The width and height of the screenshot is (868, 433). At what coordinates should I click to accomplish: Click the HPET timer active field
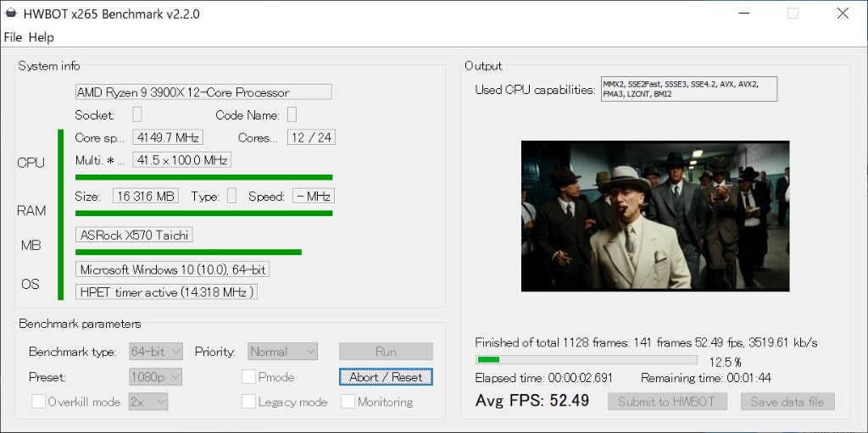click(x=166, y=291)
